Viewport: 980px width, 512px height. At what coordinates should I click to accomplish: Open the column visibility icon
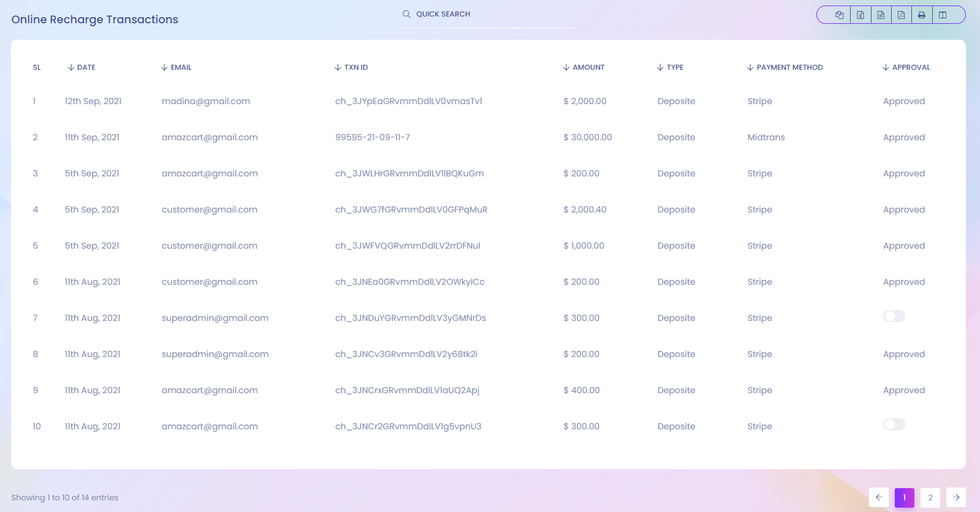click(x=943, y=15)
